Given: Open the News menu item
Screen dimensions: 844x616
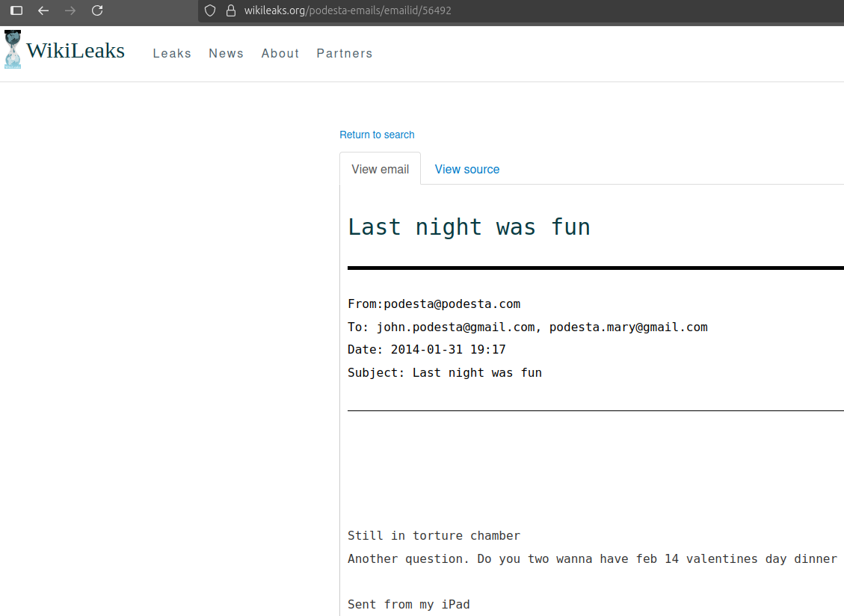Looking at the screenshot, I should (x=226, y=53).
